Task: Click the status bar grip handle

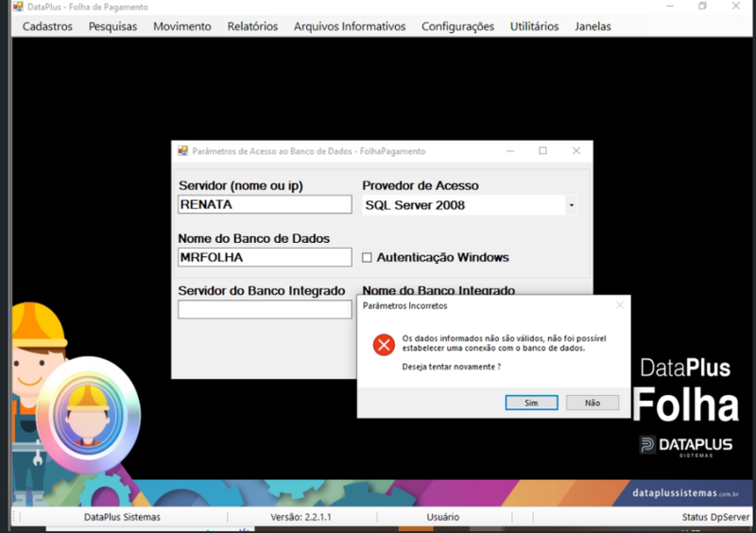Action: tap(13, 517)
